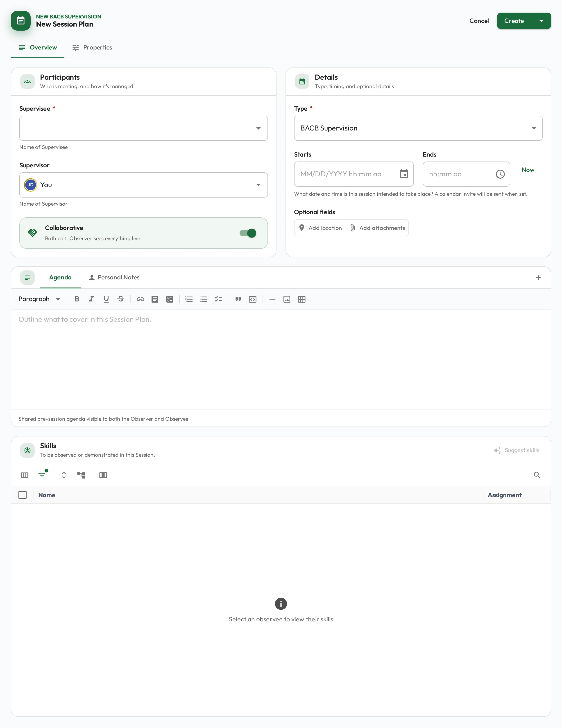The height and width of the screenshot is (728, 562).
Task: Insert a horizontal rule in agenda
Action: click(x=272, y=299)
